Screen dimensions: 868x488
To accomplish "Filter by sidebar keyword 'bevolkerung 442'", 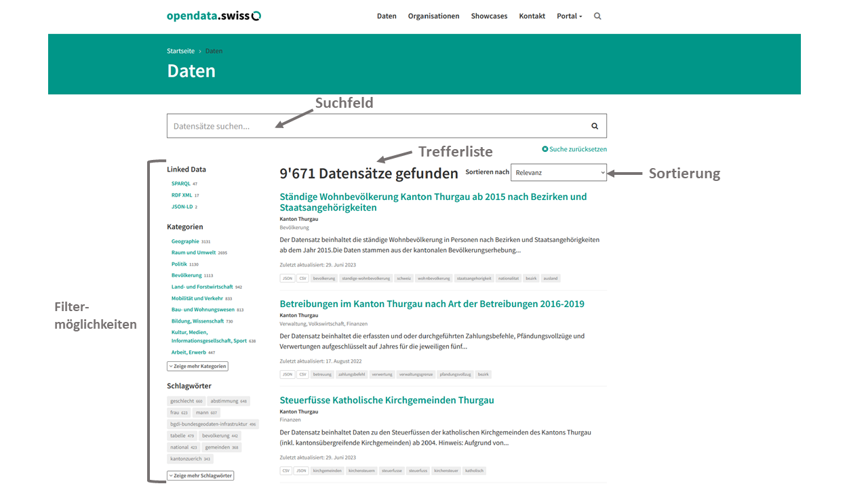I will 220,436.
